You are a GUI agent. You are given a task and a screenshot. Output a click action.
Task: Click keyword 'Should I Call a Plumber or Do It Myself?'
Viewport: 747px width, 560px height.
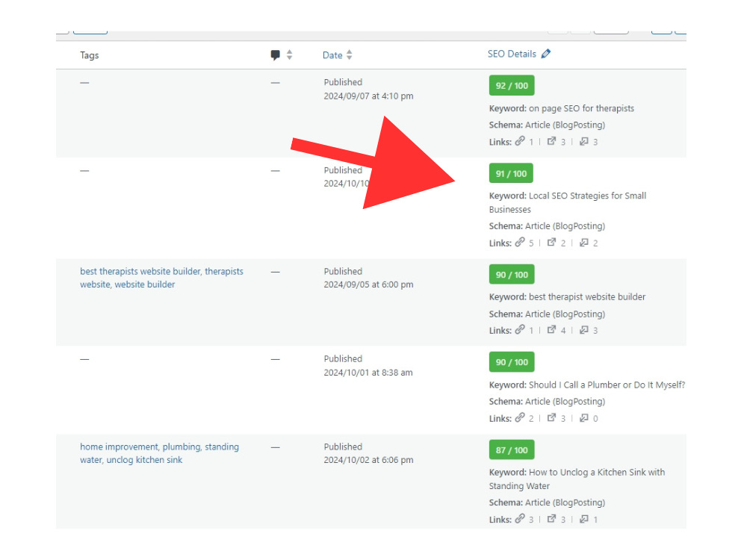click(607, 385)
